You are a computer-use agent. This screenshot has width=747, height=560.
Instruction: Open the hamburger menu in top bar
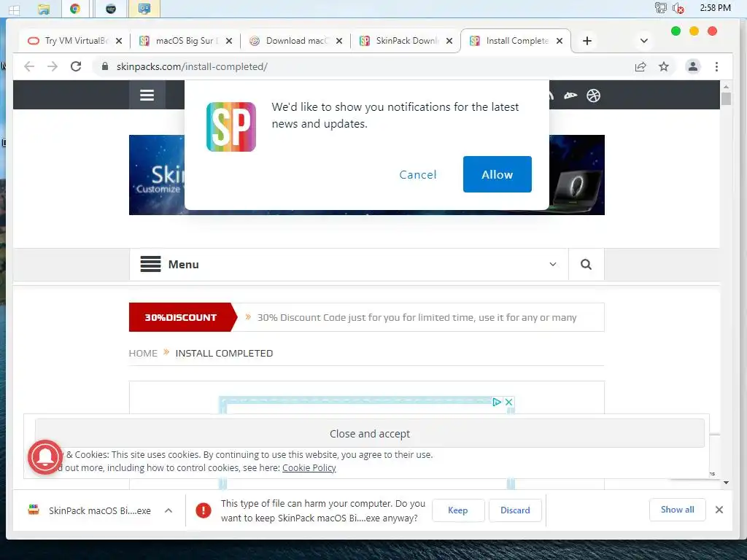[x=147, y=96]
